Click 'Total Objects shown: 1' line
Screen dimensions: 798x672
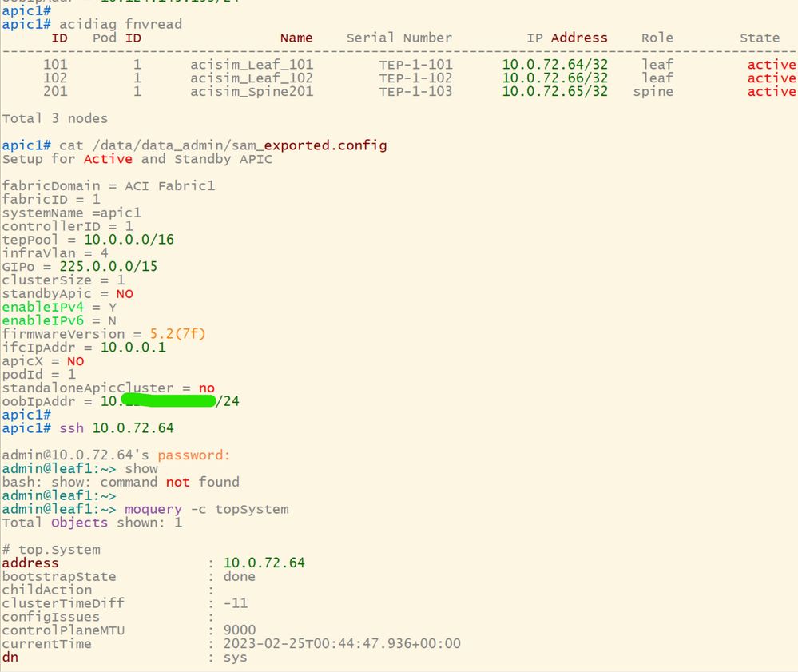[92, 523]
